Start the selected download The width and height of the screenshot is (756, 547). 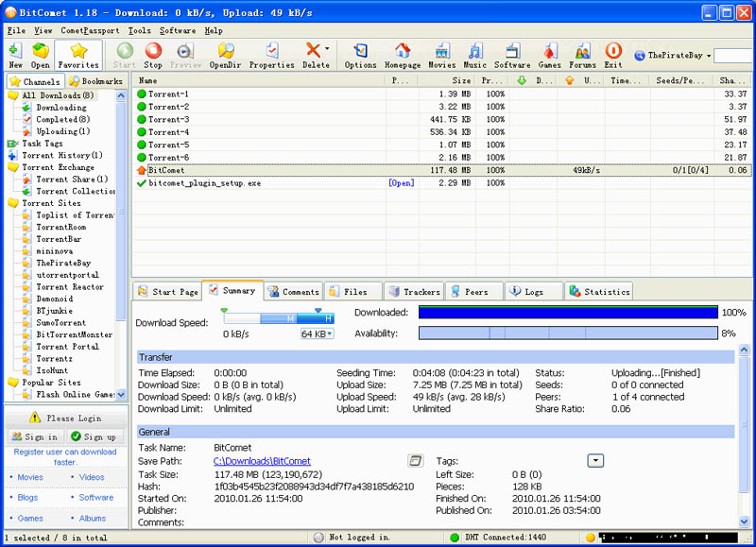[x=124, y=55]
